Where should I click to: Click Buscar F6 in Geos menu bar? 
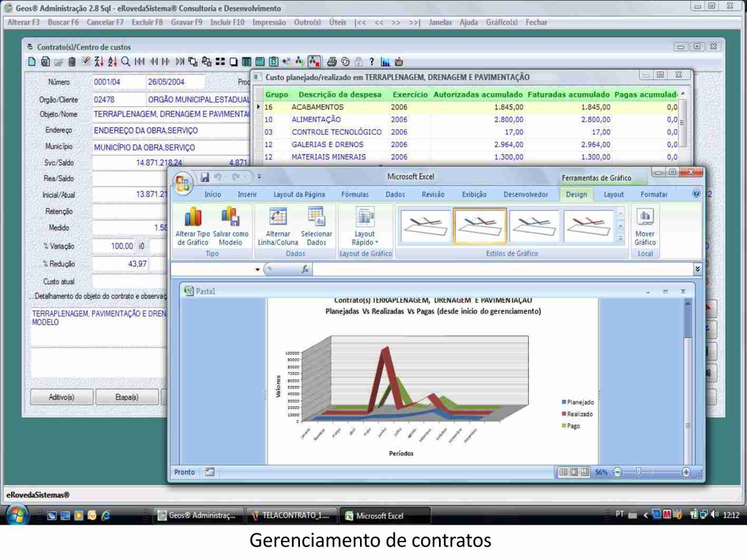(63, 22)
